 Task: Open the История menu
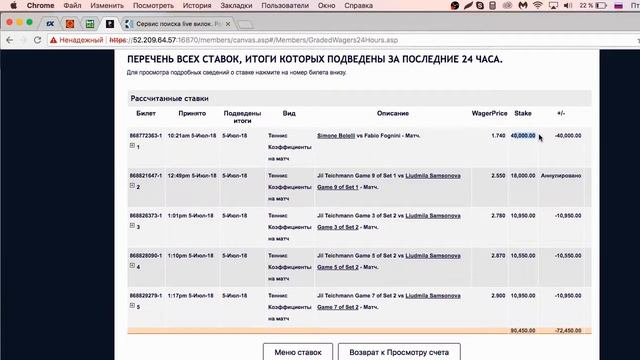coord(197,5)
